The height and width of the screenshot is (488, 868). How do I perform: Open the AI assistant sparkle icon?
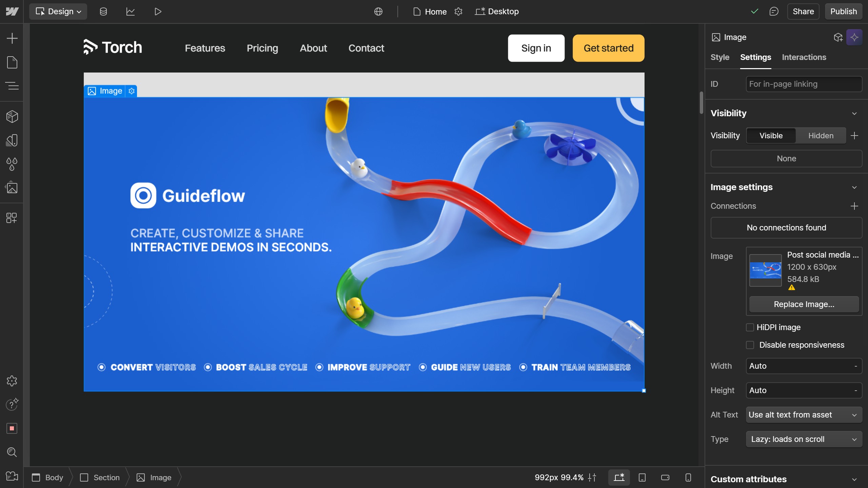pyautogui.click(x=854, y=37)
